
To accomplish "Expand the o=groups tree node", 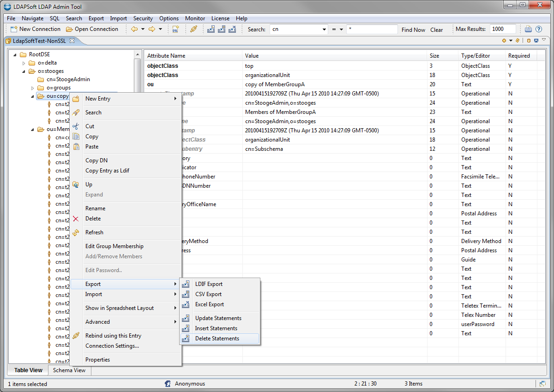I will (32, 88).
